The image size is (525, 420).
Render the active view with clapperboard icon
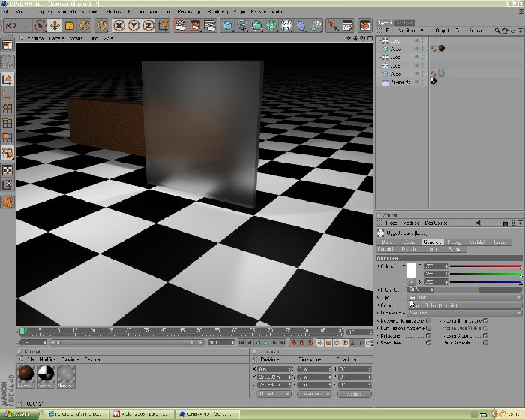pyautogui.click(x=181, y=25)
